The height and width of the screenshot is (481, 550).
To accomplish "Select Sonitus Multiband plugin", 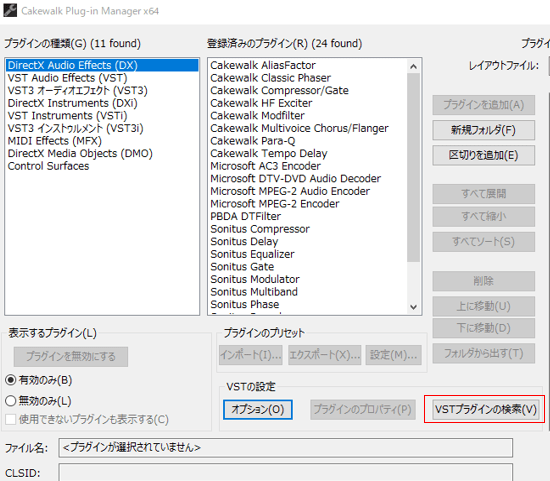I will [308, 293].
